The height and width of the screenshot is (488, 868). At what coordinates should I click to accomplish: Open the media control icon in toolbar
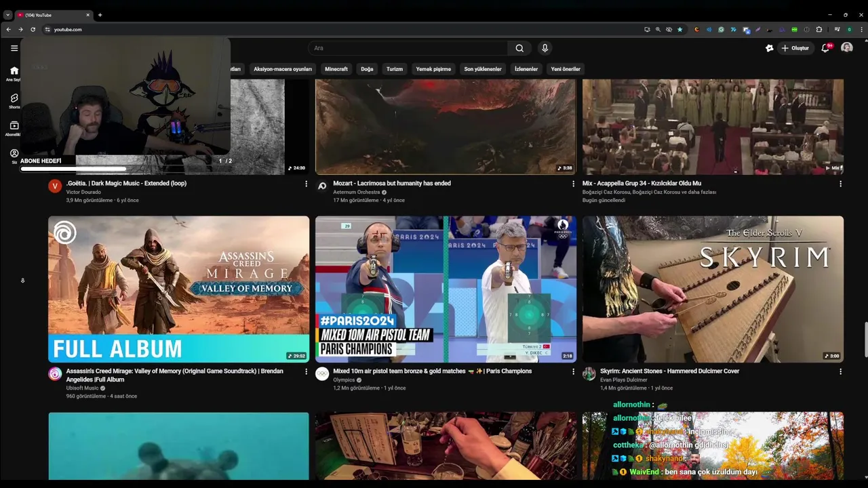click(837, 29)
